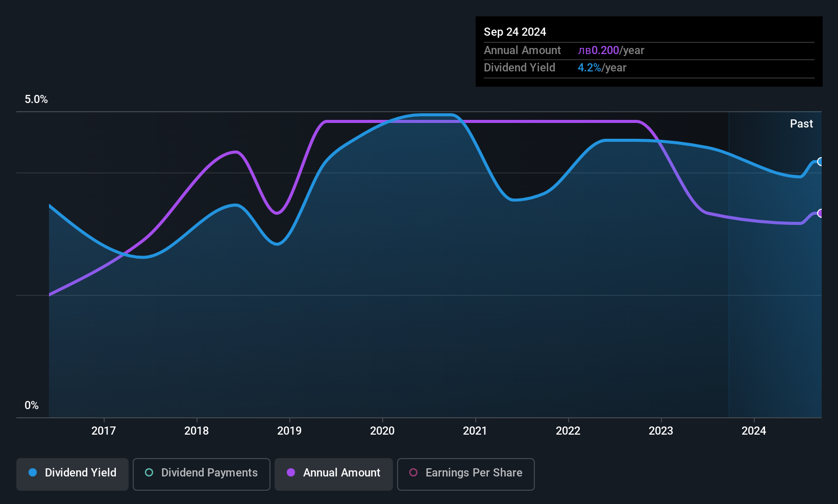Show the Earnings Per Share series
Viewport: 838px width, 504px height.
pyautogui.click(x=465, y=473)
